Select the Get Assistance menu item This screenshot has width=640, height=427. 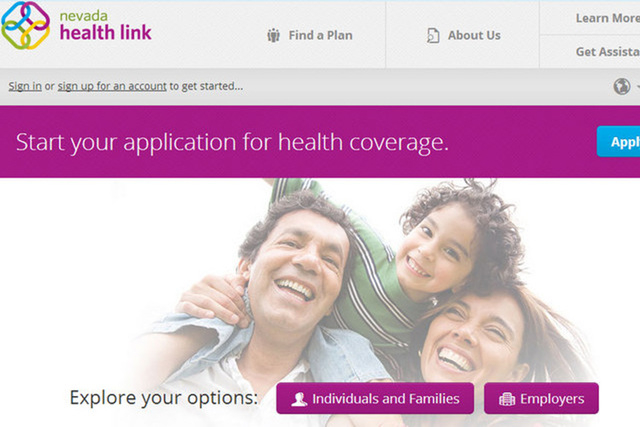point(607,52)
